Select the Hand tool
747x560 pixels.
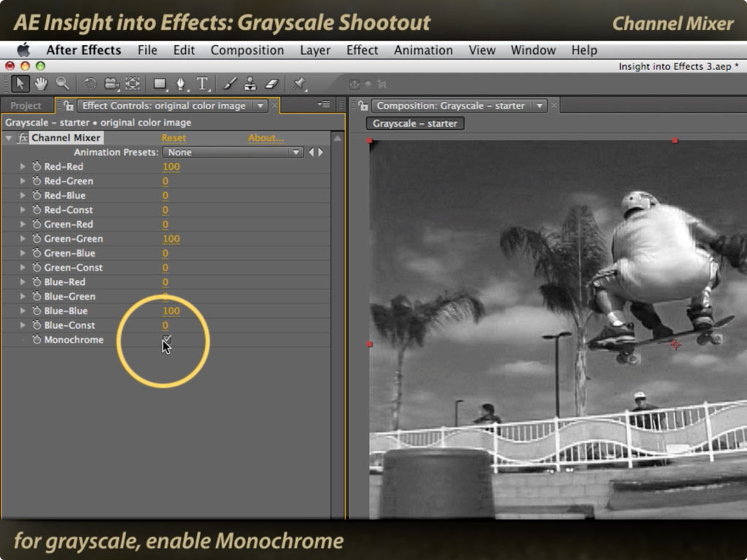click(x=41, y=84)
